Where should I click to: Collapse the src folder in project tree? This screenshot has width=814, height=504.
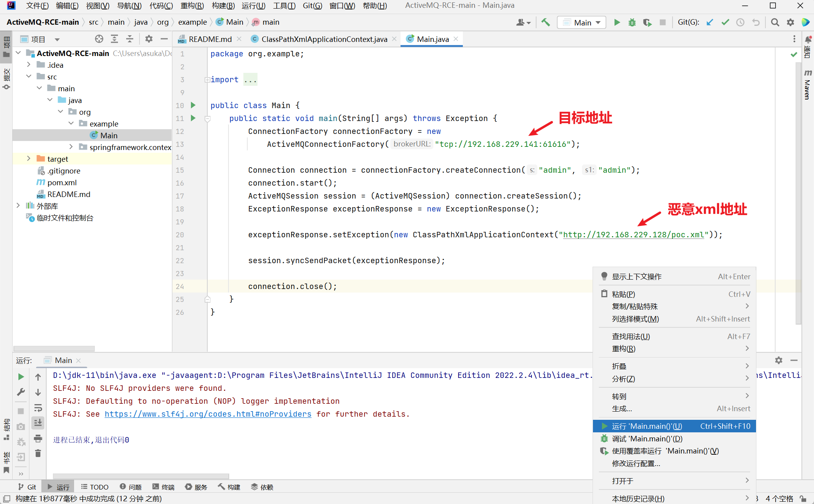pos(29,76)
